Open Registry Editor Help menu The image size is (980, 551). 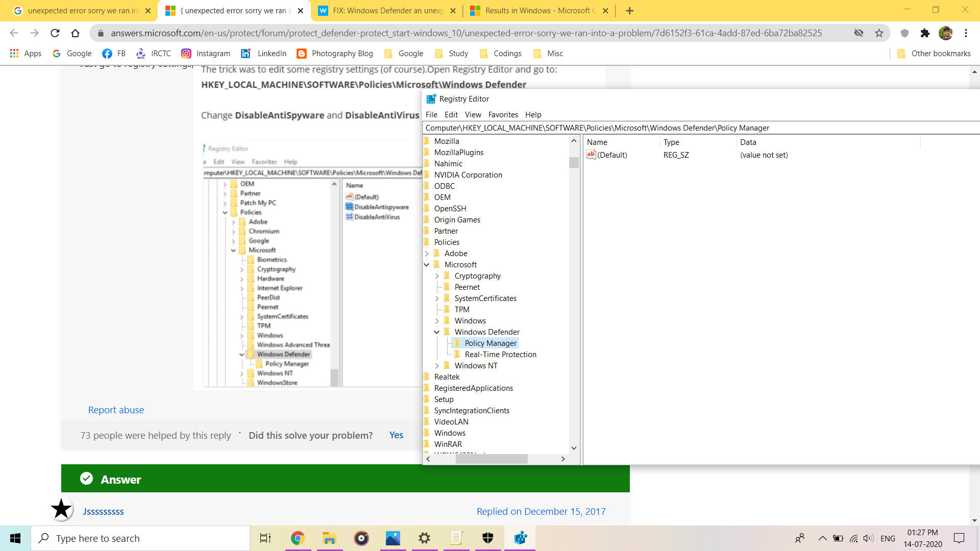click(533, 115)
